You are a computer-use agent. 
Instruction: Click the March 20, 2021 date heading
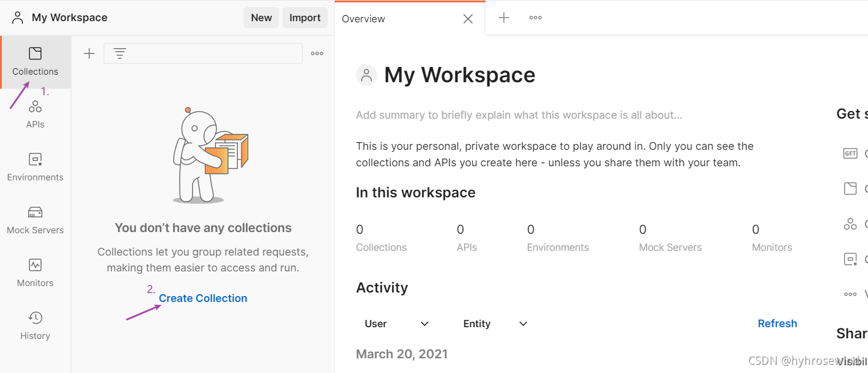pyautogui.click(x=402, y=354)
